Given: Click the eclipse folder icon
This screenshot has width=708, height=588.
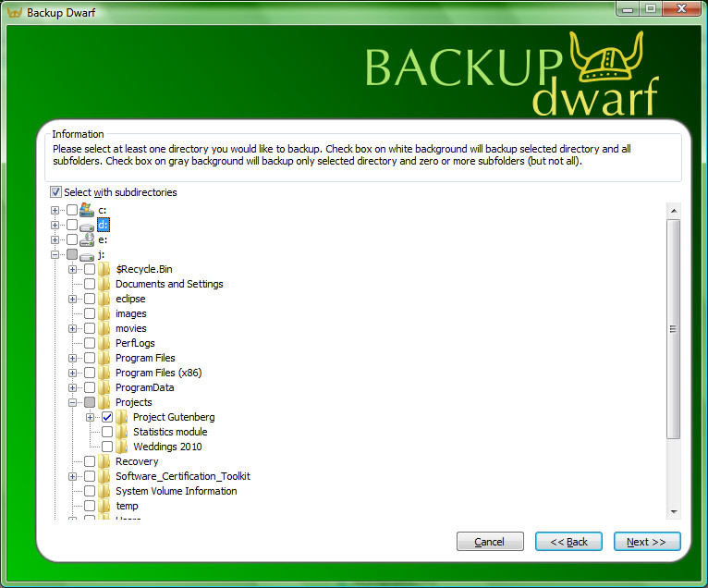Looking at the screenshot, I should point(104,299).
